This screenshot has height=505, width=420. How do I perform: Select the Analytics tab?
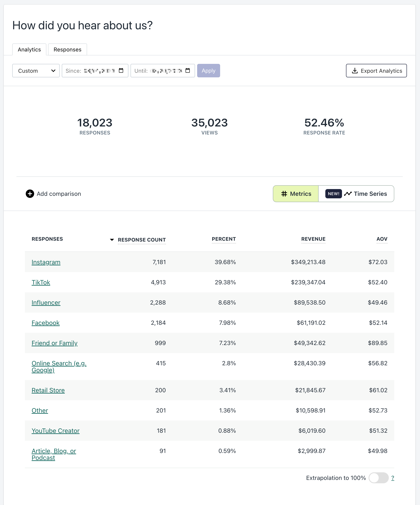pos(29,50)
